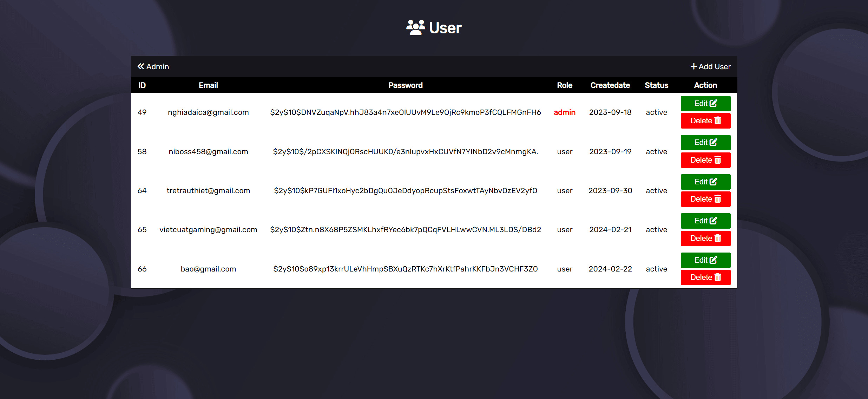The image size is (868, 399).
Task: Click the password hash starting $2y$10$DNVZuqa
Action: click(x=405, y=112)
